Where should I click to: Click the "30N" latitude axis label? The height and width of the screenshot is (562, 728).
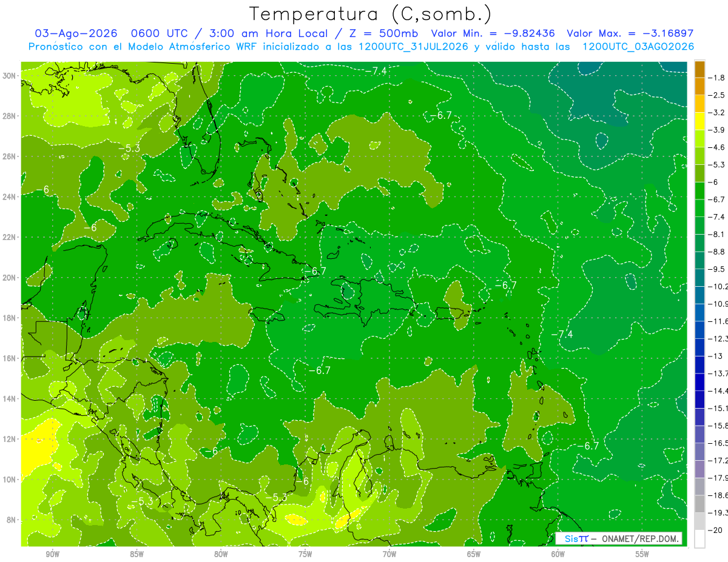[10, 75]
